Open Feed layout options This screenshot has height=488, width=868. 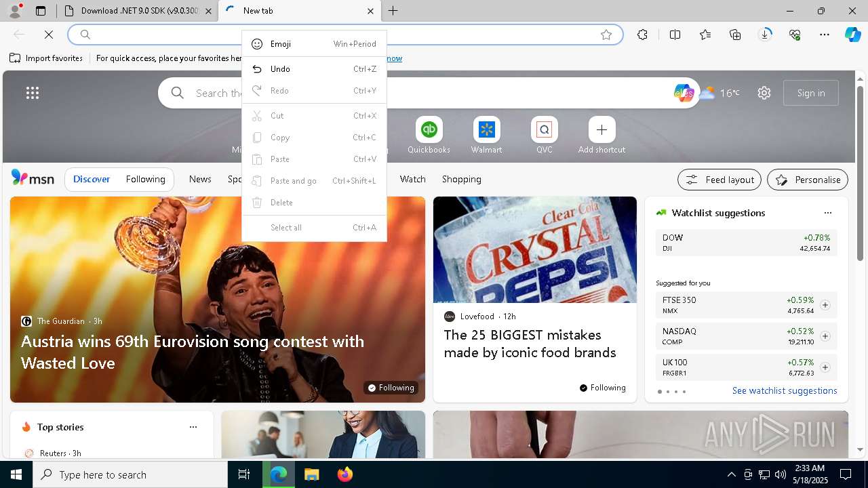coord(719,180)
